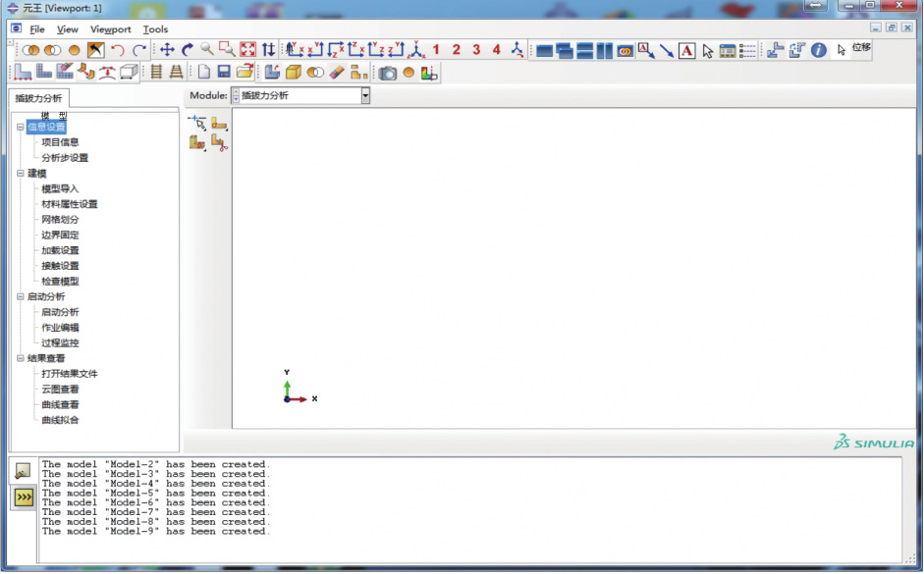Click the camera Print/Capture icon
Image resolution: width=924 pixels, height=574 pixels.
pyautogui.click(x=389, y=73)
